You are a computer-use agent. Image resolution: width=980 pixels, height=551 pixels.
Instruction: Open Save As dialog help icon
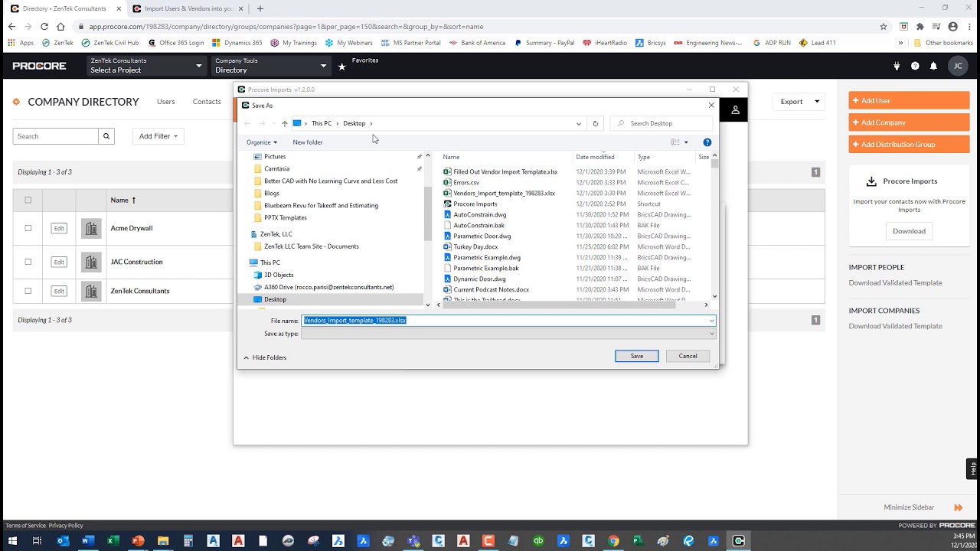coord(707,142)
